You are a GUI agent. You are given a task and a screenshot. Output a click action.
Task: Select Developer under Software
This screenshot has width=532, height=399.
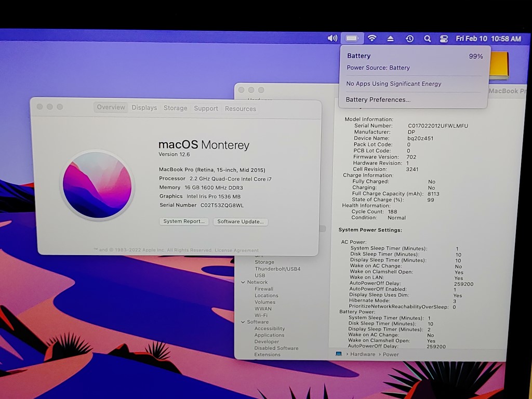[x=267, y=342]
